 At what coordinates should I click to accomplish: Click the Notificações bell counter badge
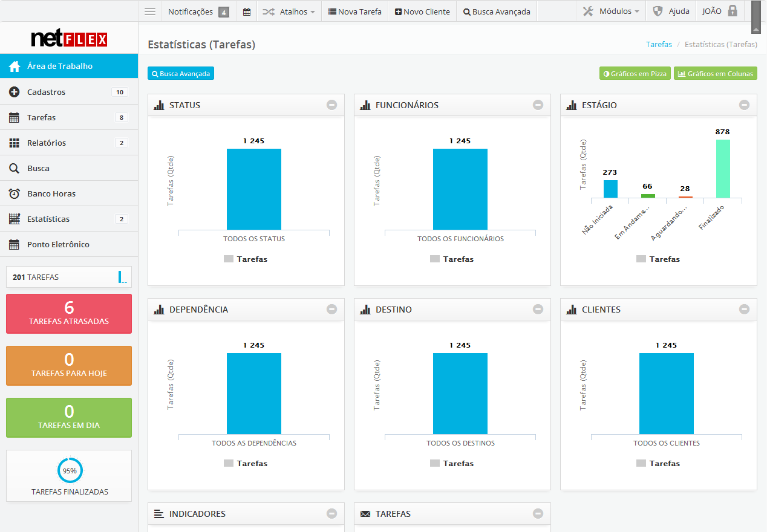click(224, 12)
